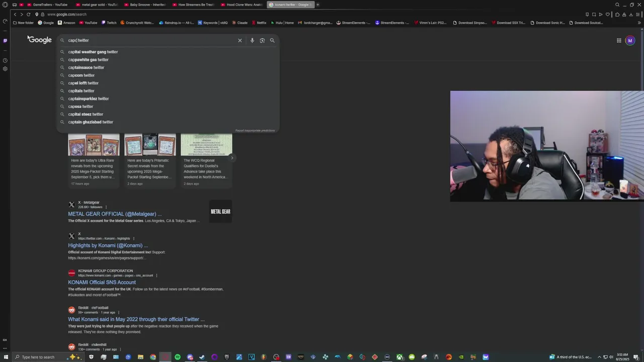Open Twitch bookmark
The height and width of the screenshot is (362, 644).
pyautogui.click(x=109, y=23)
